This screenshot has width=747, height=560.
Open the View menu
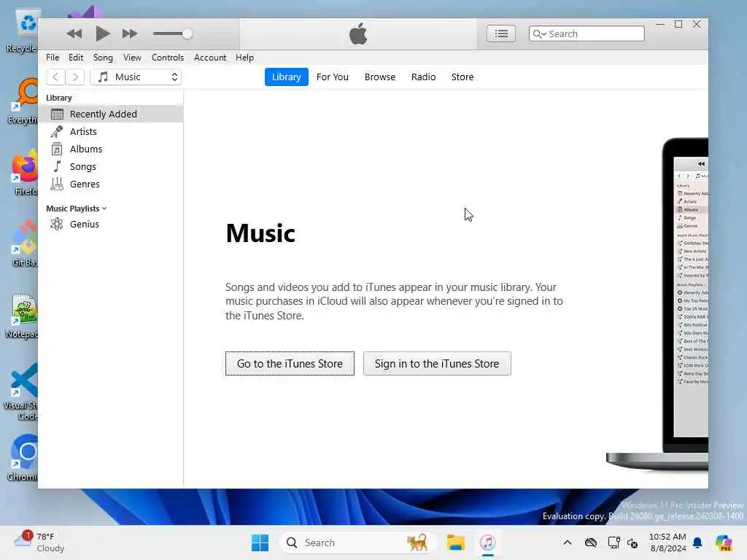click(x=132, y=58)
